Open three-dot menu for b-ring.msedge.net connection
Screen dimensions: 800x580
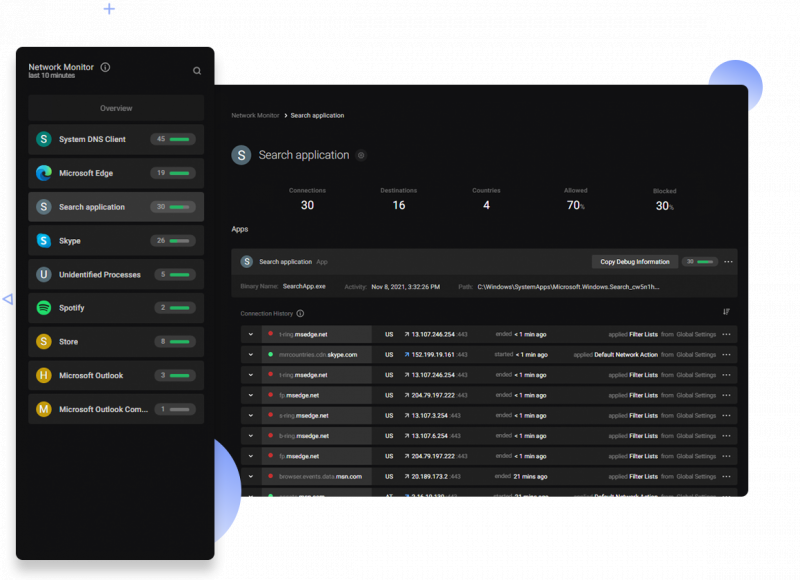[x=727, y=436]
